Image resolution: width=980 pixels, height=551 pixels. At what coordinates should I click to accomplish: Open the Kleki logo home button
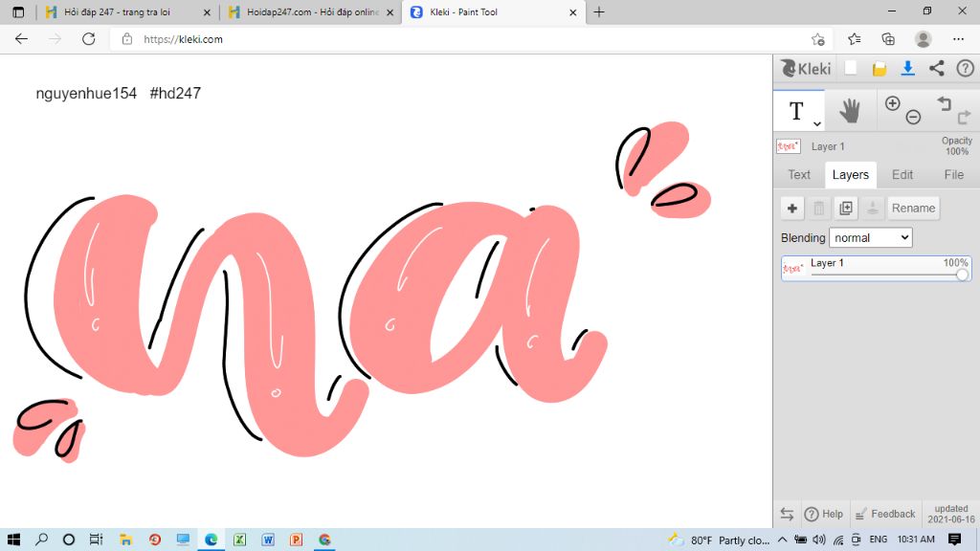(x=806, y=68)
